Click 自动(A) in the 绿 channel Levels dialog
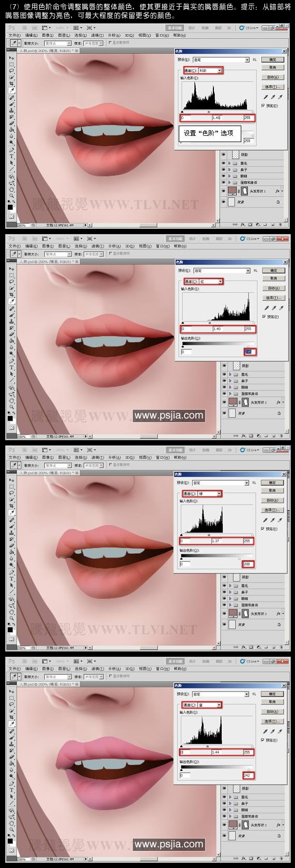 click(x=272, y=500)
